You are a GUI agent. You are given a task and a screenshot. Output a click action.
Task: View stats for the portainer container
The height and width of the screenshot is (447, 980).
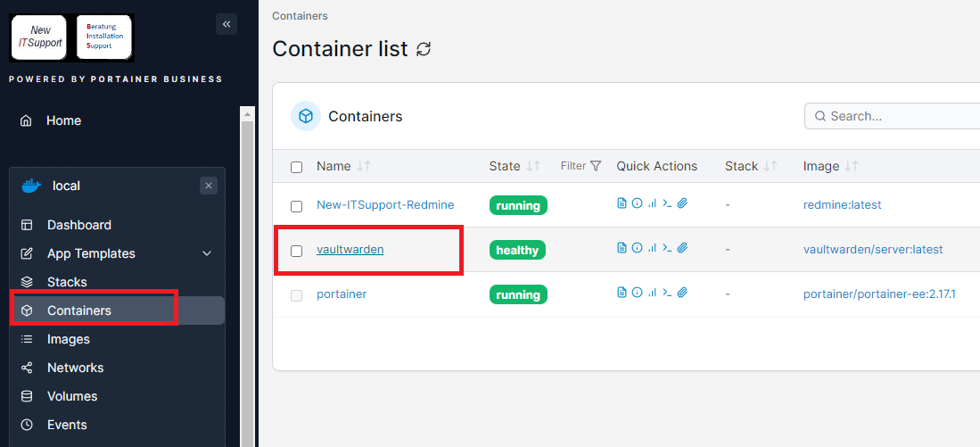coord(652,294)
